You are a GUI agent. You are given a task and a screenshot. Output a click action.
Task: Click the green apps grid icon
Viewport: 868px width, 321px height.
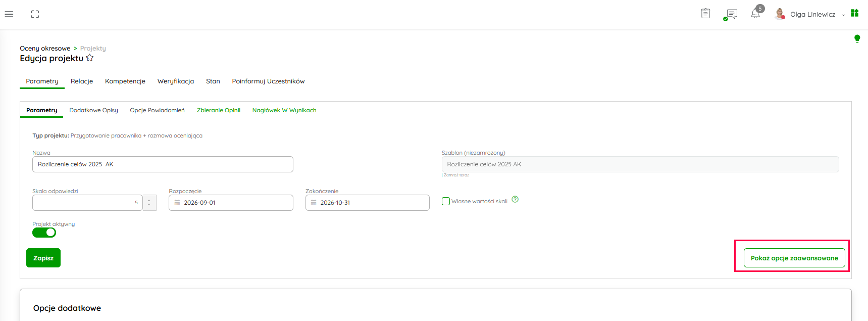tap(854, 13)
